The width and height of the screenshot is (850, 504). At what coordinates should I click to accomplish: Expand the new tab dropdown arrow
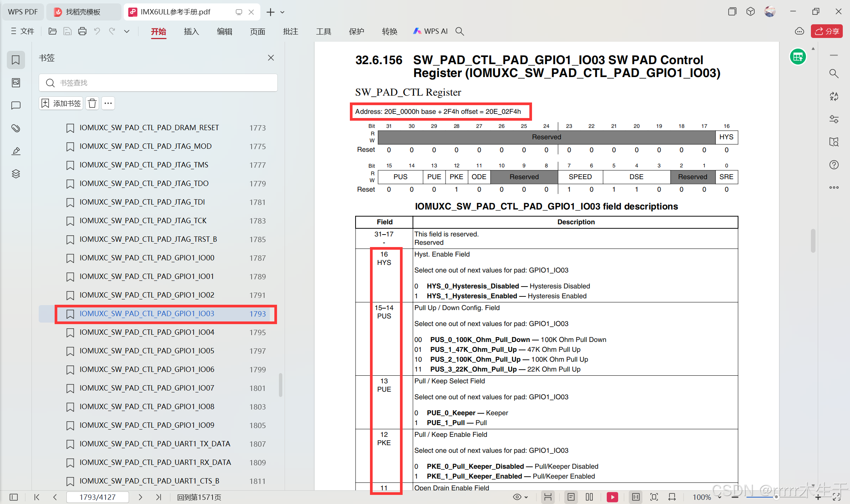pyautogui.click(x=282, y=12)
